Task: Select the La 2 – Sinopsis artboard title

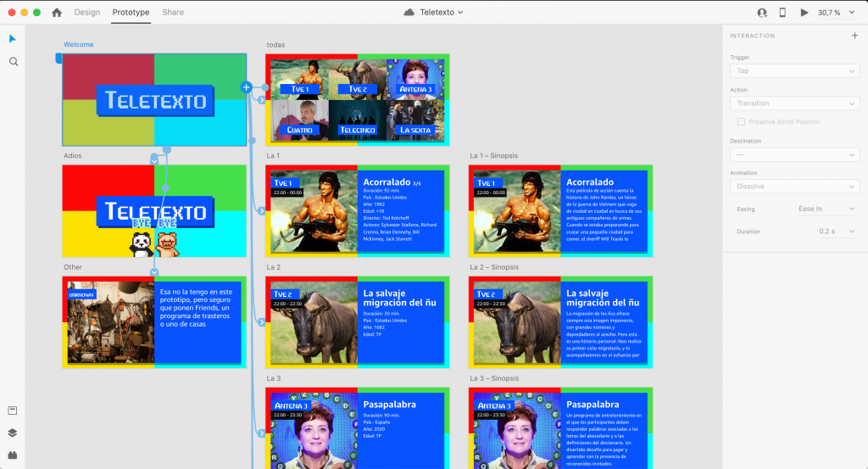Action: click(x=494, y=267)
